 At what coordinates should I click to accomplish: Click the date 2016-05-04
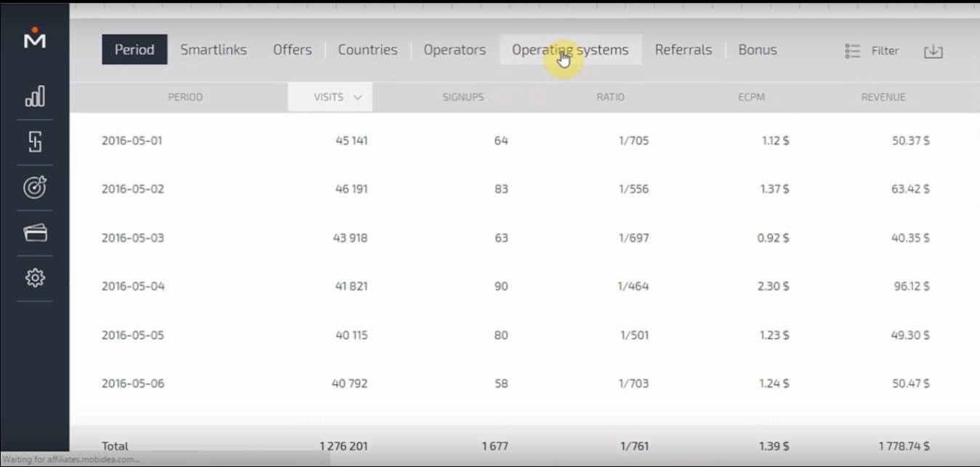(133, 286)
